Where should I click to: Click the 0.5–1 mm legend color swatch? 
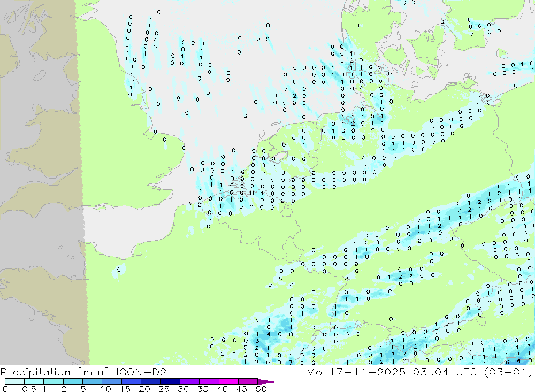pyautogui.click(x=34, y=381)
